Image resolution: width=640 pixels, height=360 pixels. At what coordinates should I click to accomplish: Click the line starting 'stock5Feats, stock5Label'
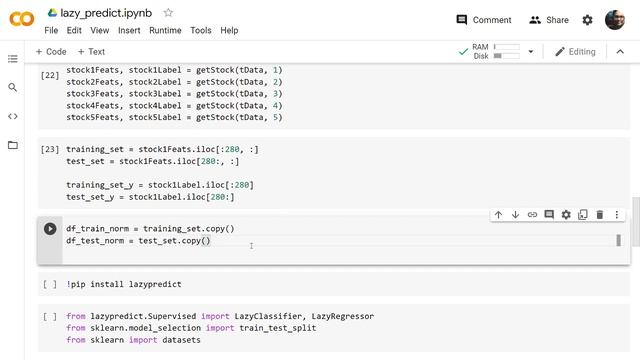[174, 118]
